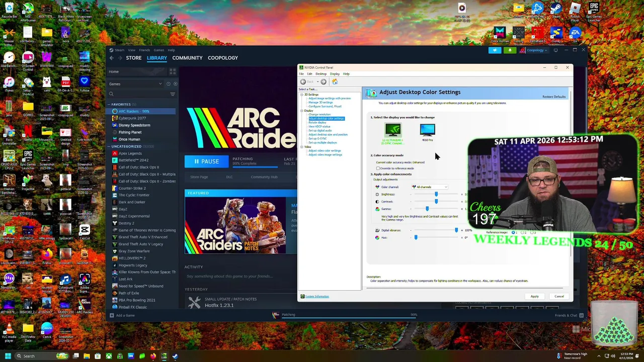Collapse the Display tree node
644x362 pixels.
302,111
